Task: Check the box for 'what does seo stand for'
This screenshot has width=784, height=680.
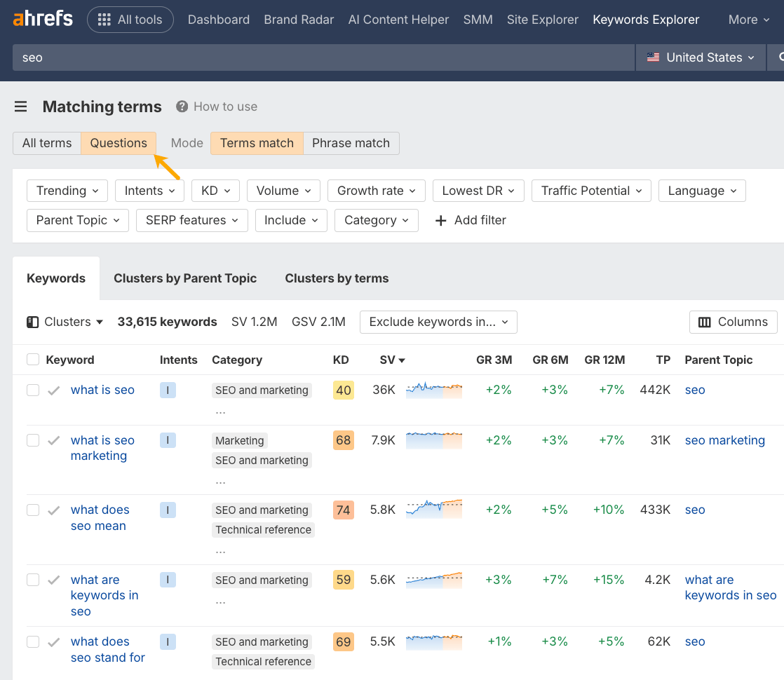Action: pos(33,641)
